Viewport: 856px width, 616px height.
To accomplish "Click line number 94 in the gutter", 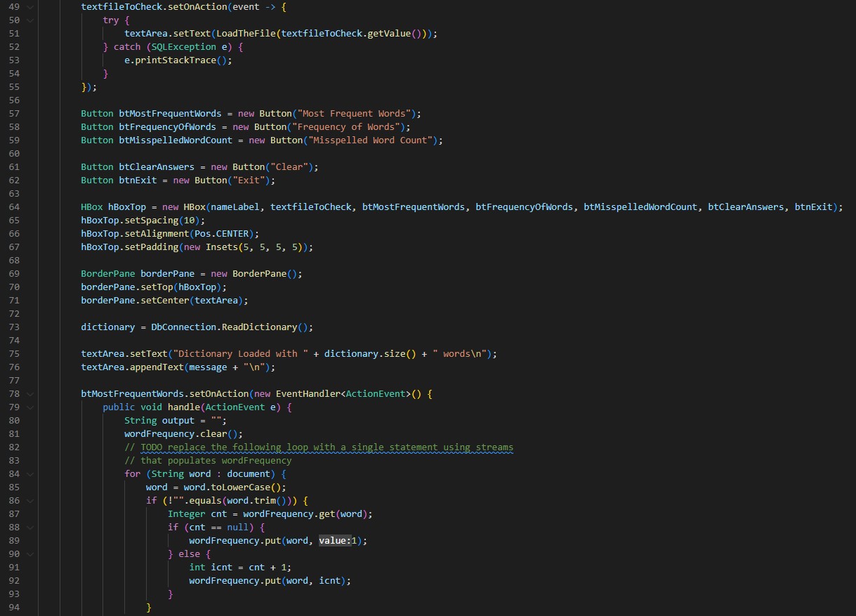I will click(x=14, y=608).
